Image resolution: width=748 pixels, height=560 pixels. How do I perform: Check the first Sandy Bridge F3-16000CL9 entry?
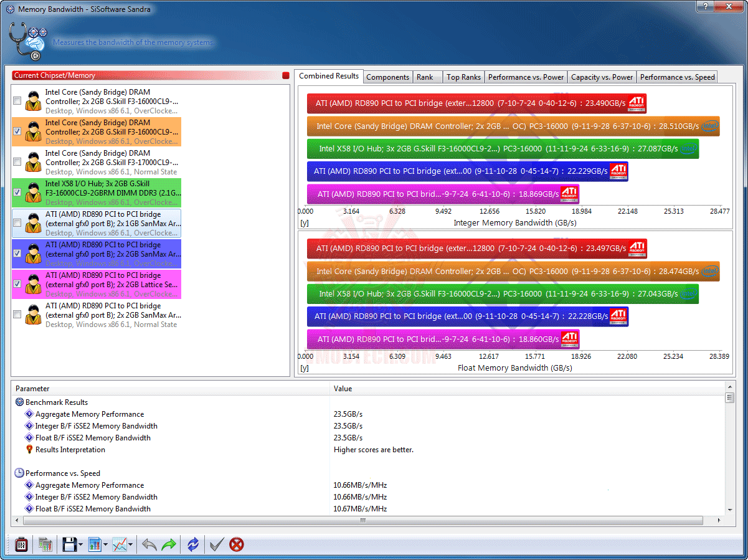pyautogui.click(x=17, y=101)
